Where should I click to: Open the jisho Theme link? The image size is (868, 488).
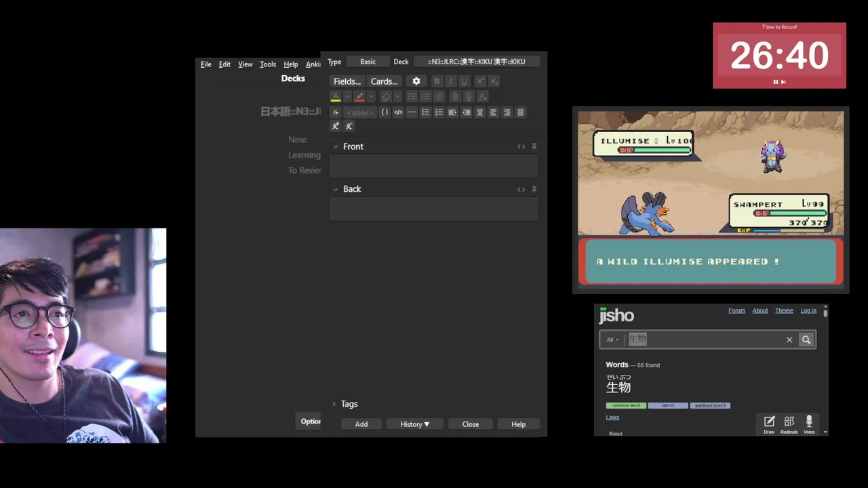784,310
